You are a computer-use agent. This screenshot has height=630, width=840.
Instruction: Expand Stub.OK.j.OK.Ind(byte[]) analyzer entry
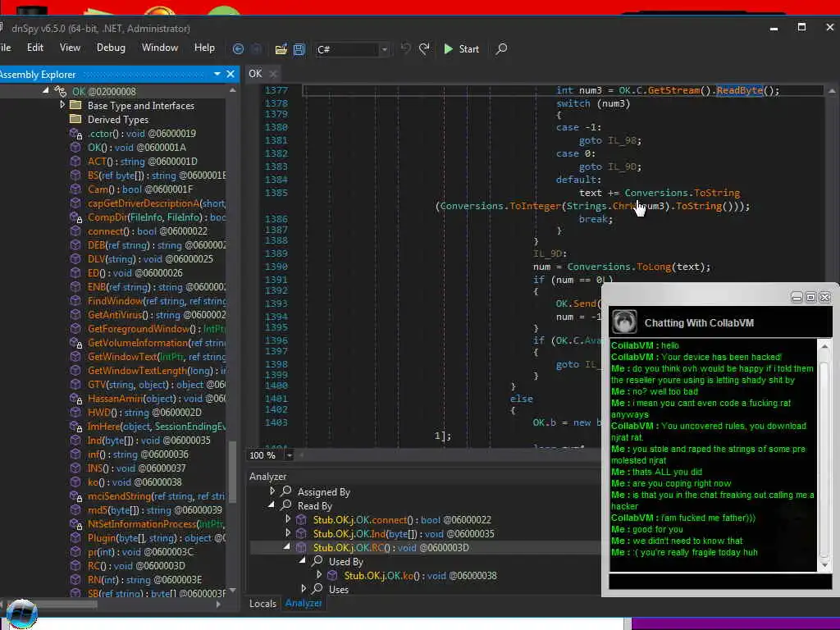point(288,533)
